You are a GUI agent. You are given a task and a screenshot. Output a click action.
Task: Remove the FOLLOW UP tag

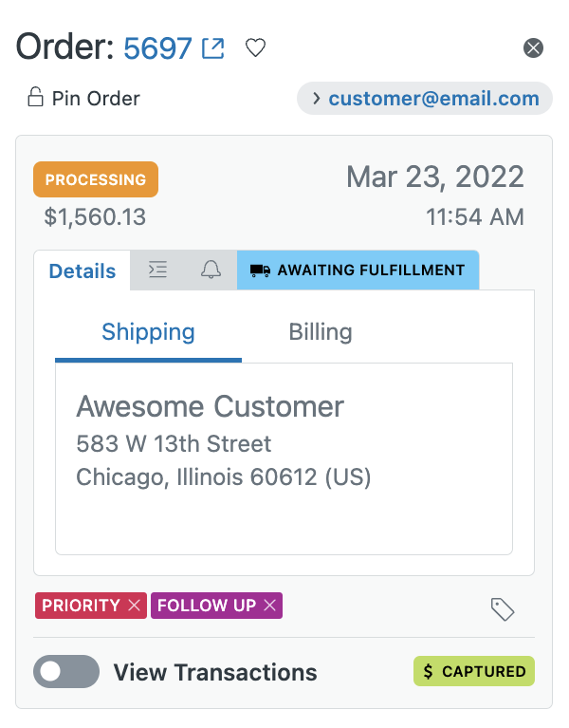tap(270, 606)
